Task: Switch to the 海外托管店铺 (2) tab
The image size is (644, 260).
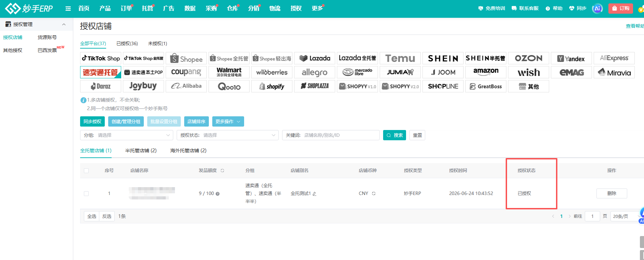Action: 188,151
